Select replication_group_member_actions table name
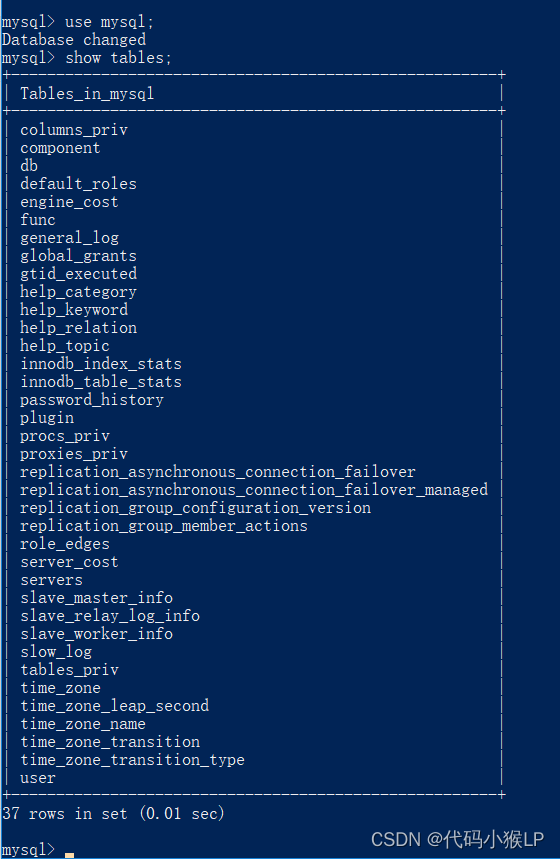 click(x=164, y=526)
